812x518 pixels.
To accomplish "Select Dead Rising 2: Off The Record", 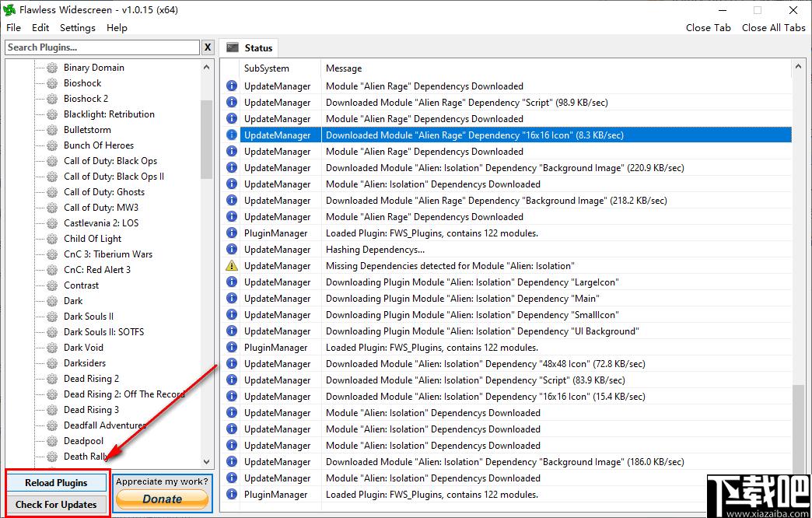I will pos(124,394).
